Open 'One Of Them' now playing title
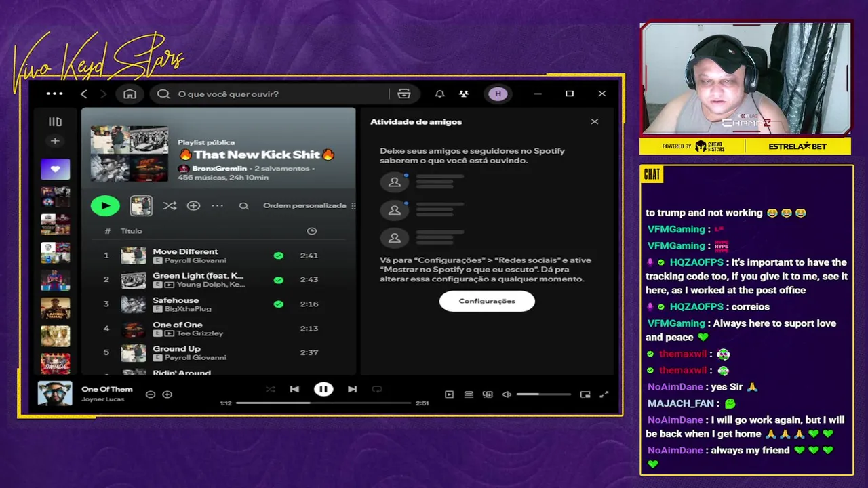Viewport: 868px width, 488px height. [x=107, y=389]
